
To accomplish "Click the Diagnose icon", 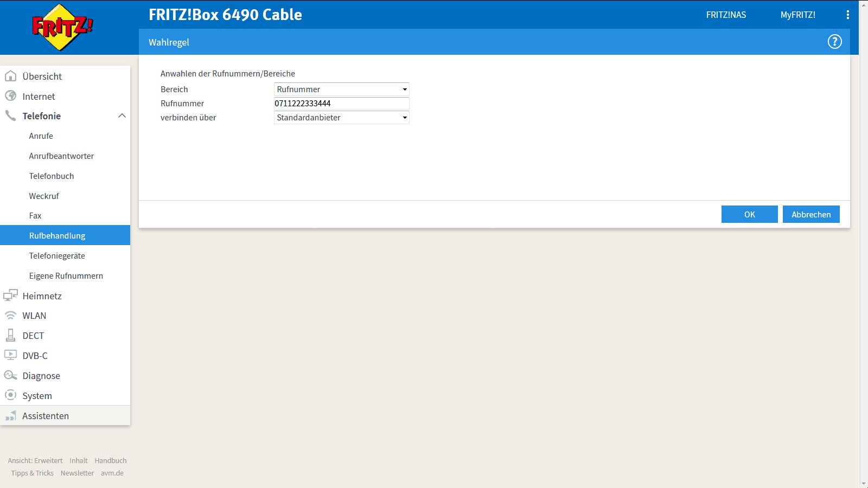I will pos(10,375).
